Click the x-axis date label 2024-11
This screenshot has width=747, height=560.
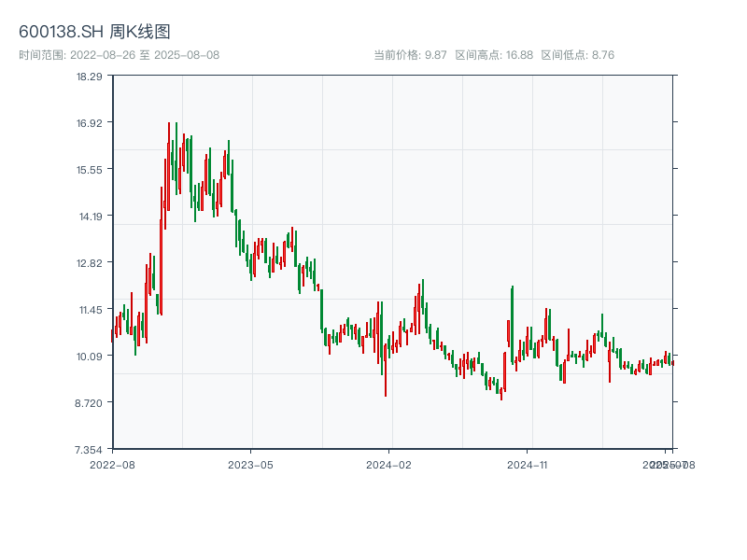tap(527, 465)
